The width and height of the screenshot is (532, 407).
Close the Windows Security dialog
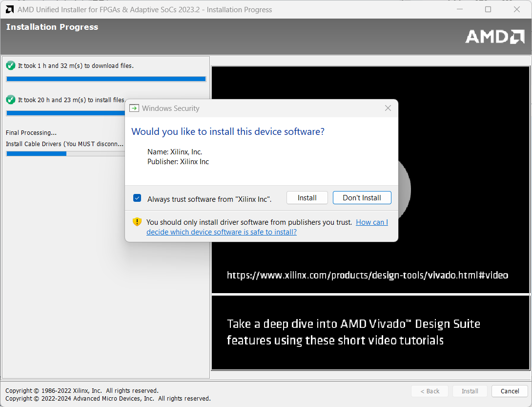coord(388,108)
